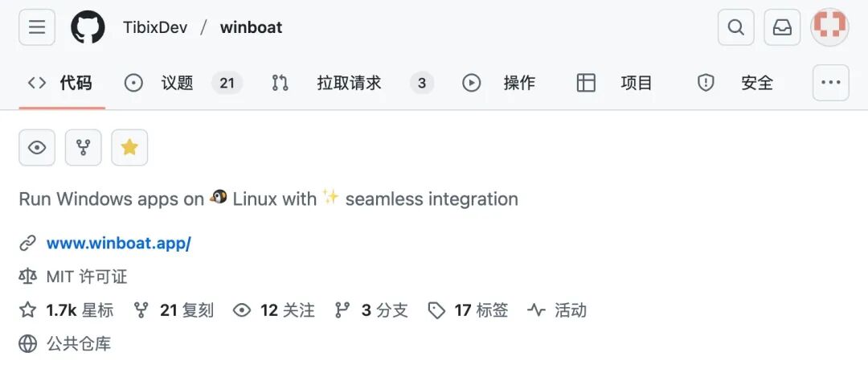Open the TibixDev owner profile link
This screenshot has width=868, height=365.
[x=155, y=27]
